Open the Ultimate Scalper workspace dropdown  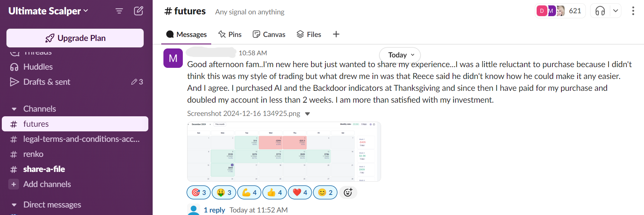(48, 11)
